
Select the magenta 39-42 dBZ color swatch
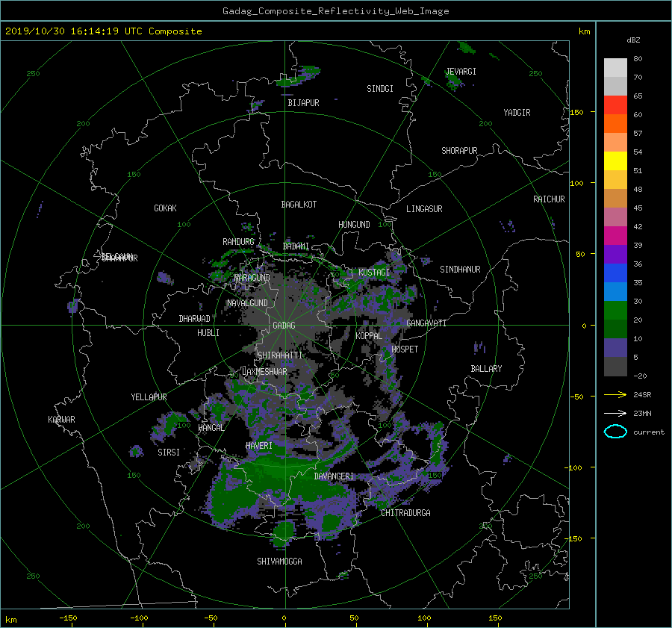click(x=615, y=235)
